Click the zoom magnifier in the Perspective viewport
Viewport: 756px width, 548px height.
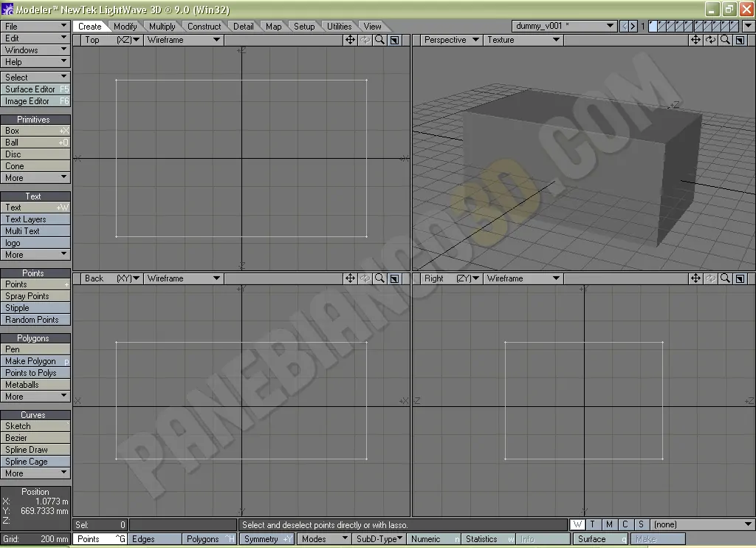pos(725,40)
